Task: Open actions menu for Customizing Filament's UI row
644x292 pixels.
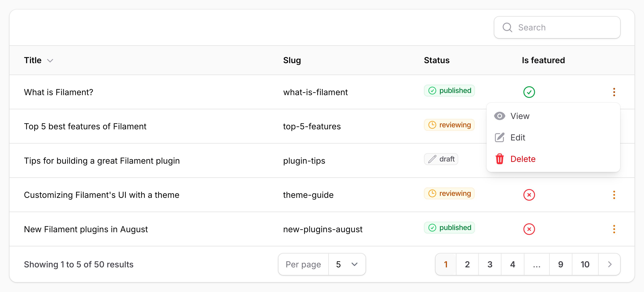Action: [614, 195]
